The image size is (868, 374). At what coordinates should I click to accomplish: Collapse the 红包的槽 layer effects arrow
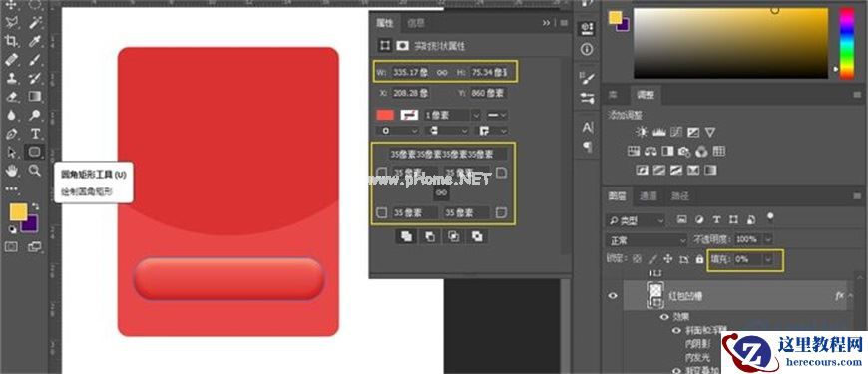click(850, 296)
